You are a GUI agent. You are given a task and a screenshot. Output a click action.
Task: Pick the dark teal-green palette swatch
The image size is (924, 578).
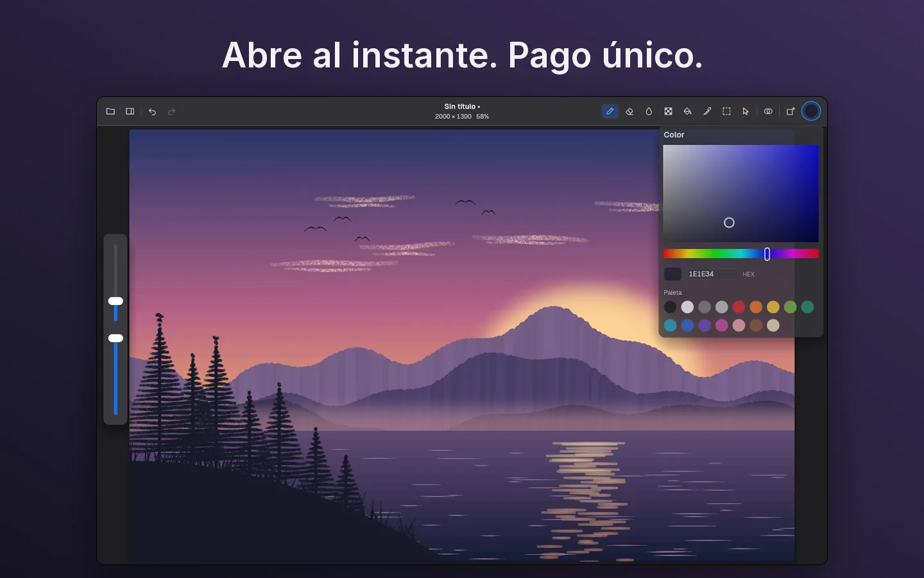click(807, 307)
